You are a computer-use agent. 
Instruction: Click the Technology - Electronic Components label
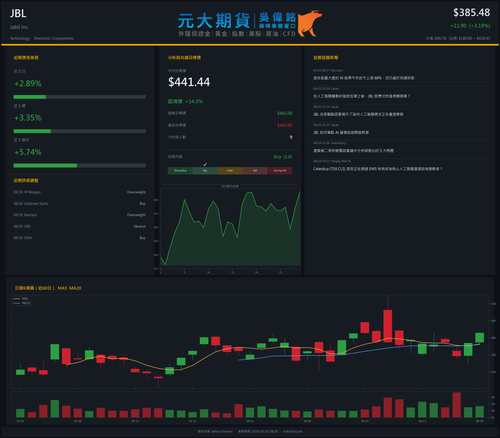click(x=42, y=38)
